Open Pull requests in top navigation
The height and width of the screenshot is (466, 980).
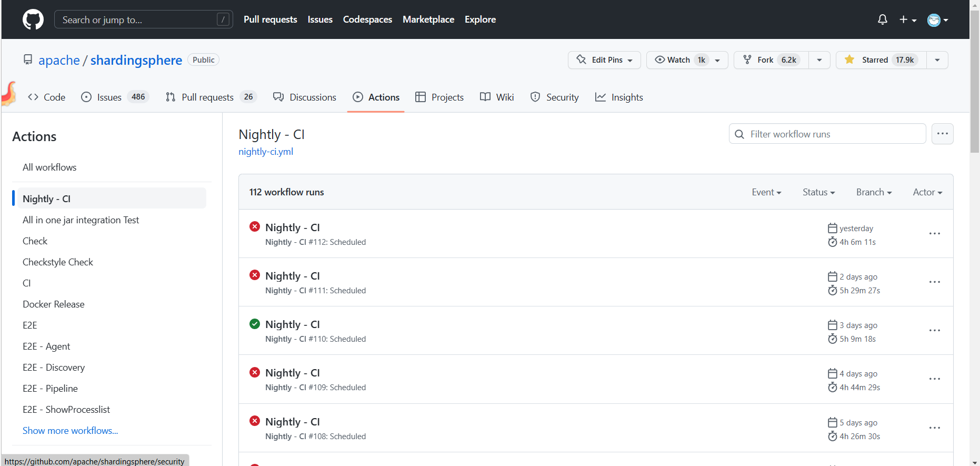[271, 19]
